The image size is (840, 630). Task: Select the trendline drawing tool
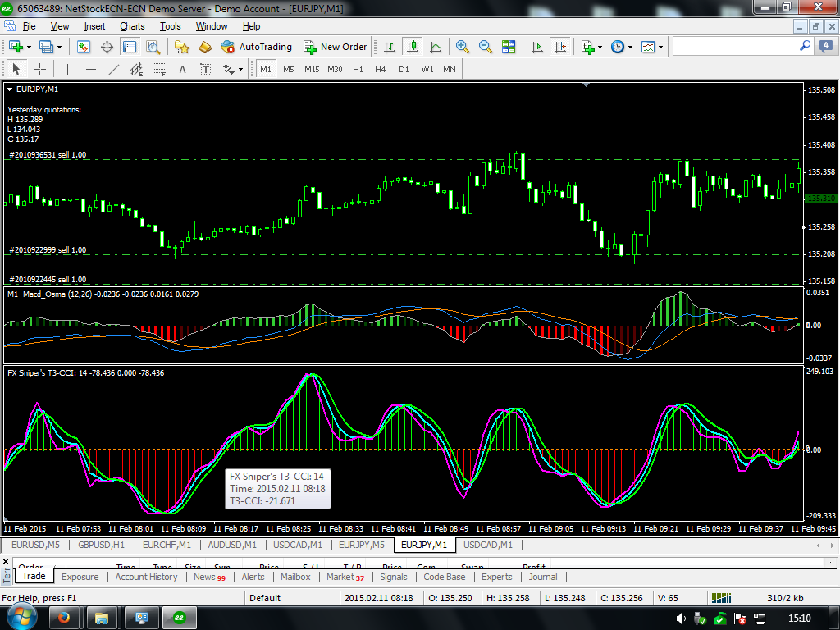pyautogui.click(x=114, y=69)
